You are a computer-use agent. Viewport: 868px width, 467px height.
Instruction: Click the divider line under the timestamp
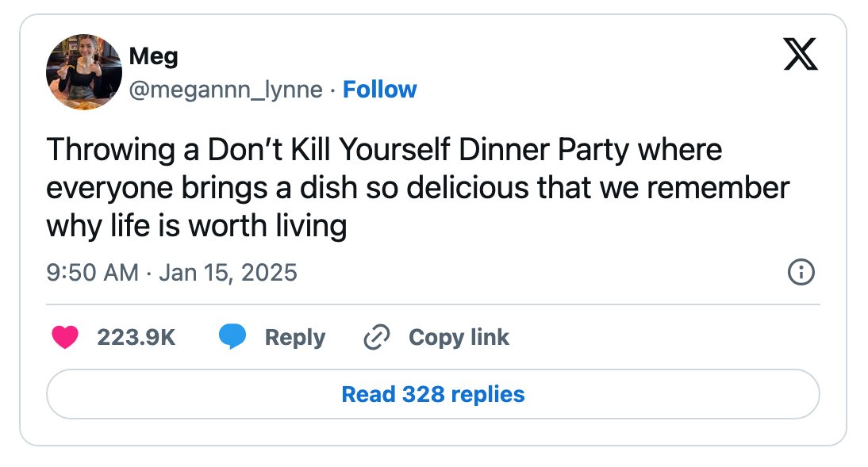click(x=433, y=304)
